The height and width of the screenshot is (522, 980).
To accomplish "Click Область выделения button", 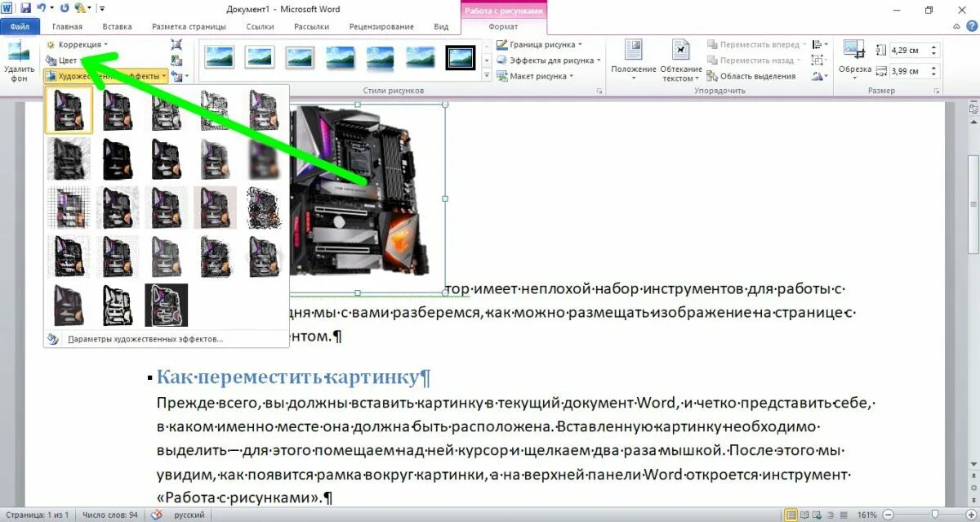I will pos(751,76).
